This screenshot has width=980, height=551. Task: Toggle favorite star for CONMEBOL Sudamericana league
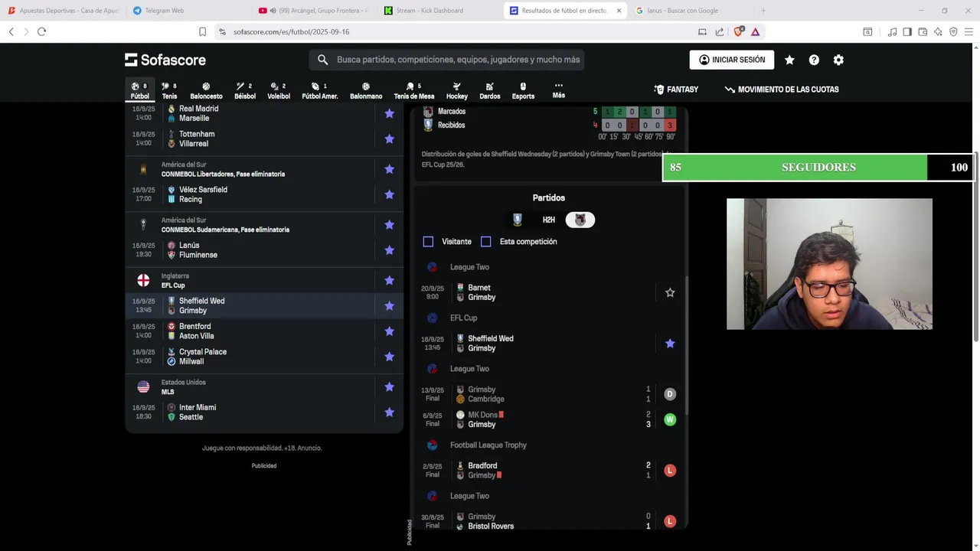point(389,225)
